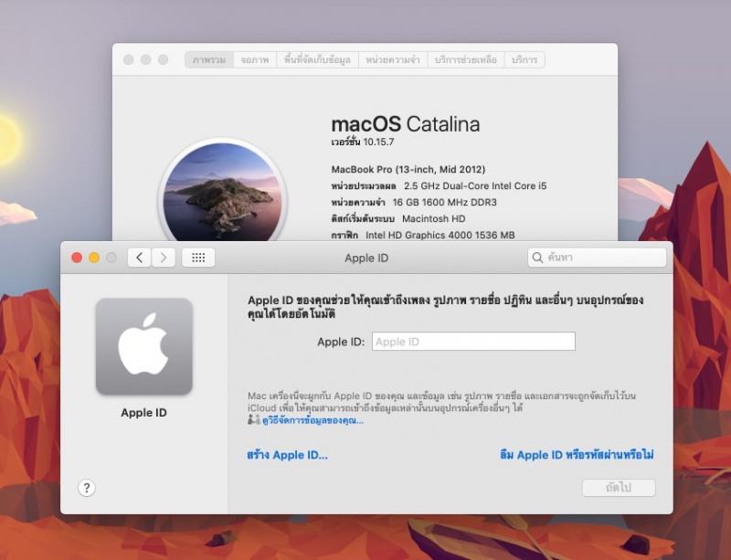Screen dimensions: 731x560
Task: Click the ลืม Apple ID หรือรหัสผ่านหรือไม่ link
Action: coord(577,455)
